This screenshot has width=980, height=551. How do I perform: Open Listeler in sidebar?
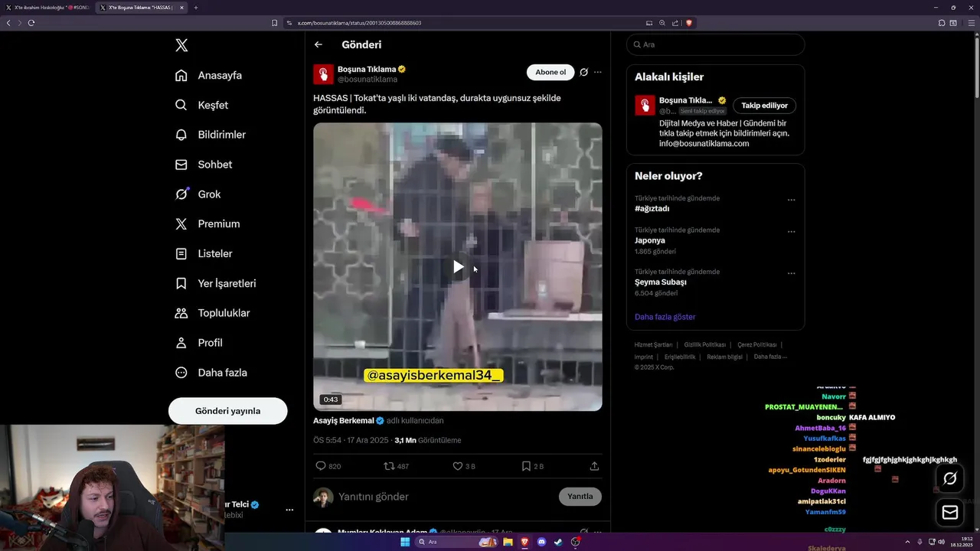tap(204, 253)
